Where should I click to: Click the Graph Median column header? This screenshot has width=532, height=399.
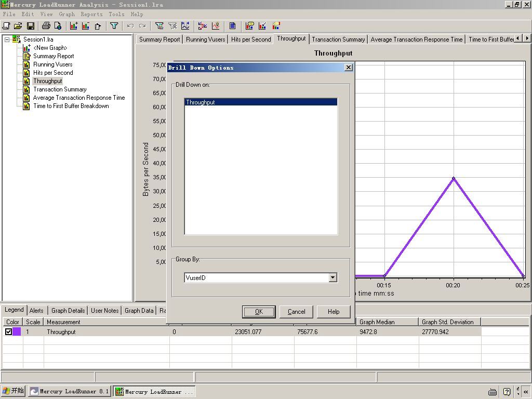coord(388,322)
